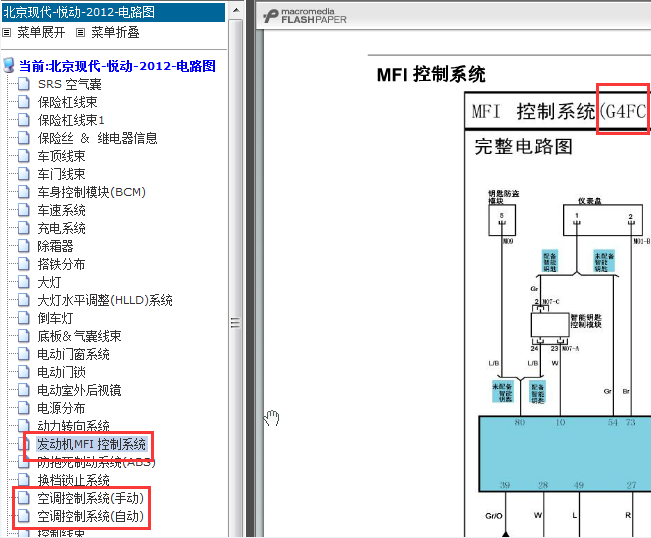
Task: Click page icon beside 保险丝 & 继电器信息
Action: pos(24,138)
